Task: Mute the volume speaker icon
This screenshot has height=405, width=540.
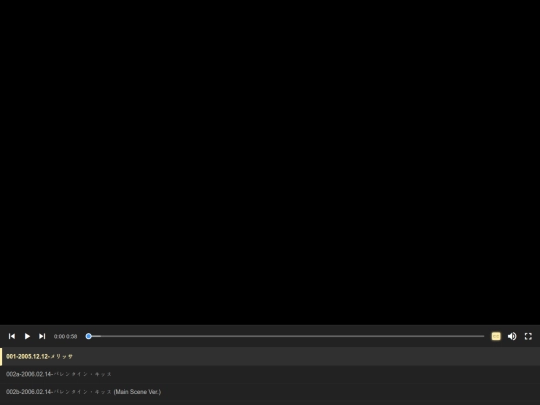Action: coord(512,336)
